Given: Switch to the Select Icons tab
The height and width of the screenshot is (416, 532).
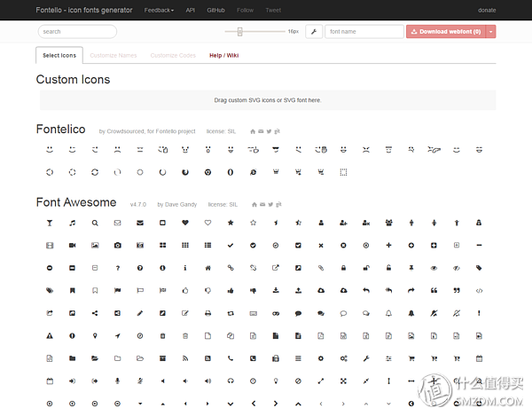Looking at the screenshot, I should (59, 55).
